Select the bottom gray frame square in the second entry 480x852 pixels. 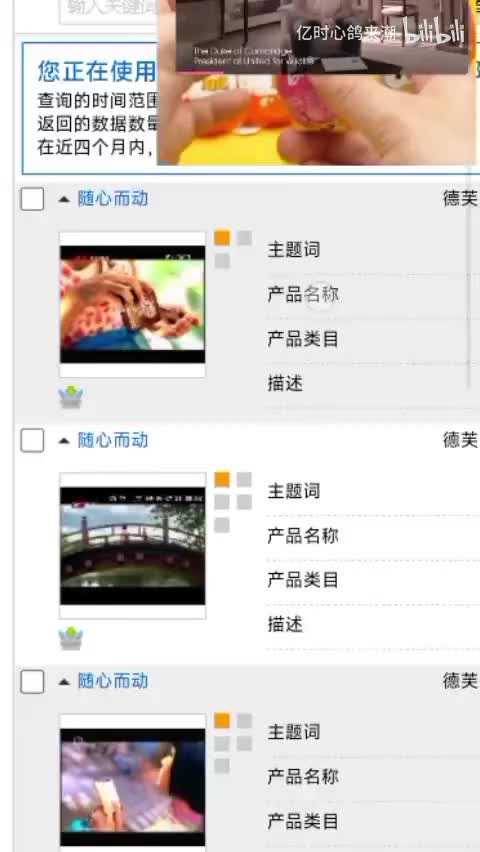tap(222, 525)
